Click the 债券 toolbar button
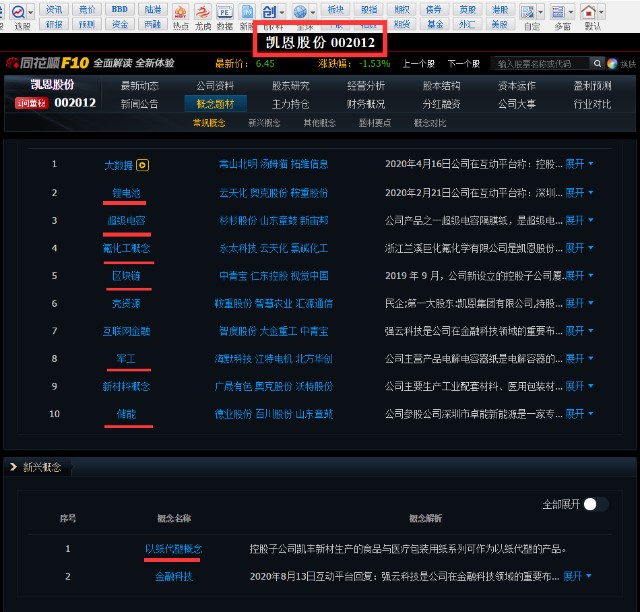Viewport: 640px width, 612px height. pyautogui.click(x=433, y=9)
